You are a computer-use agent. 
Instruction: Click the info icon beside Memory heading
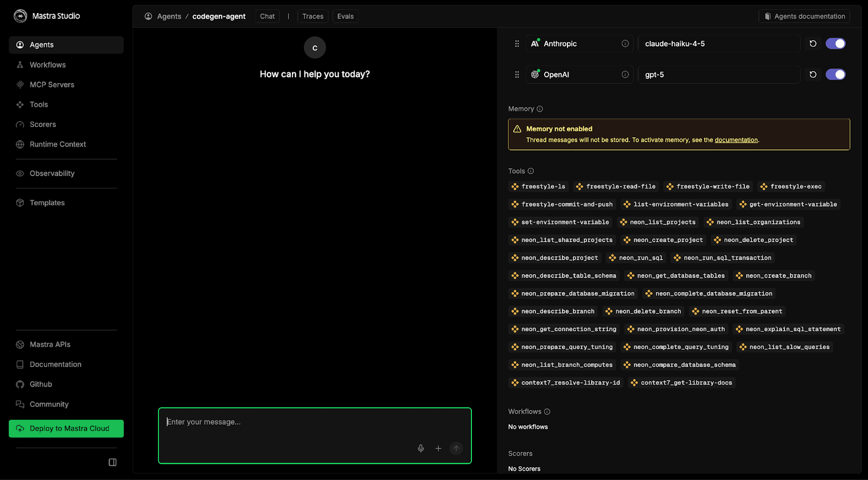point(540,109)
